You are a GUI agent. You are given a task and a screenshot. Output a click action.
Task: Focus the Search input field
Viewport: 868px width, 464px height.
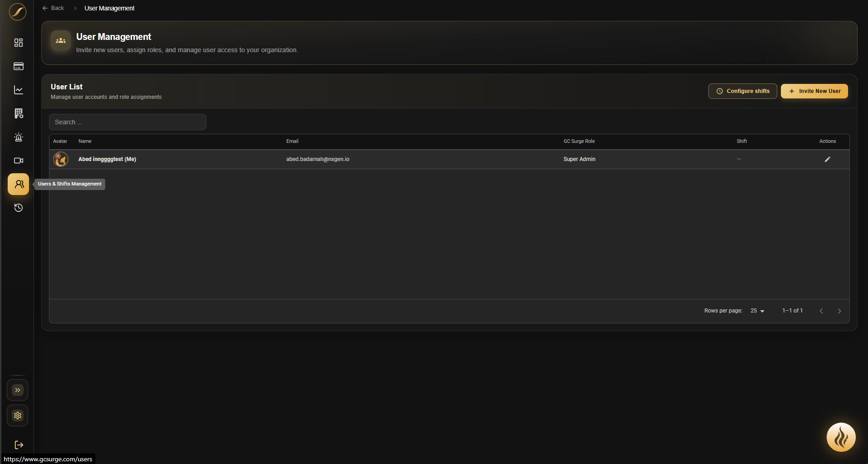click(127, 122)
